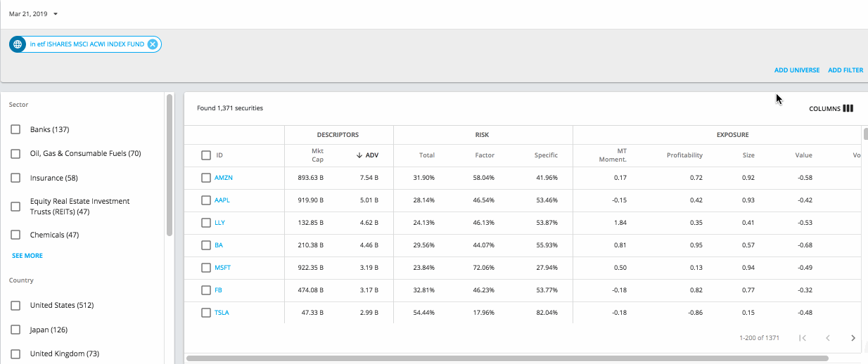Select the LLY row checkbox

(x=206, y=223)
